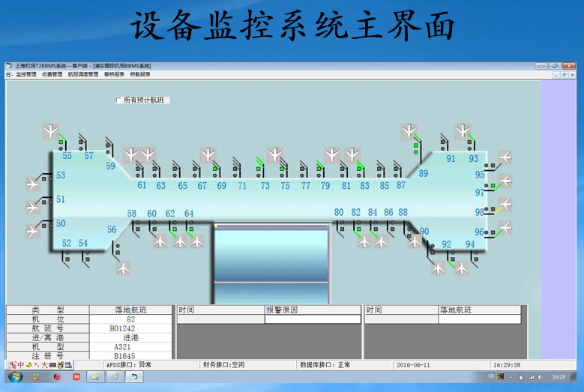The height and width of the screenshot is (392, 584).
Task: Select the aircraft at gate 93
Action: tap(464, 132)
